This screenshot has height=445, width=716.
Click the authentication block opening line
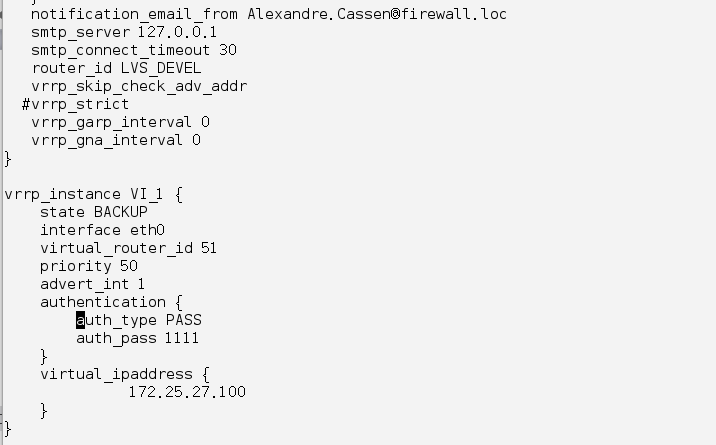pyautogui.click(x=111, y=302)
